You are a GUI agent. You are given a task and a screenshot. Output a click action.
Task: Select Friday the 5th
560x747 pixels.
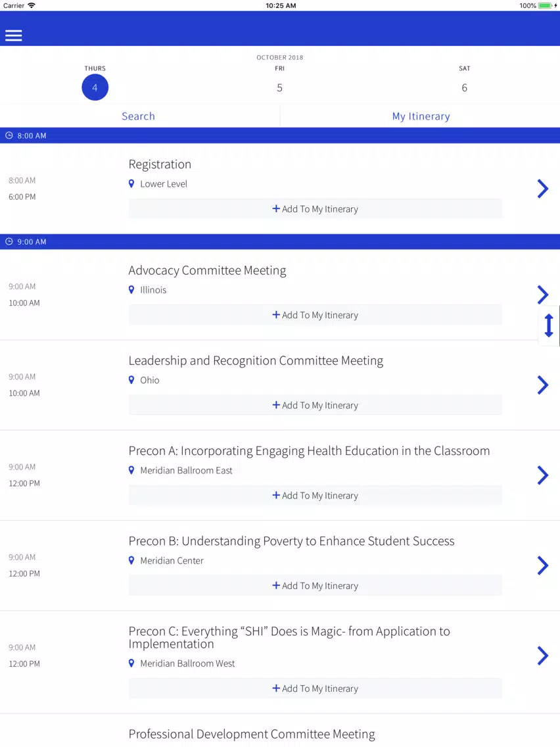coord(279,87)
